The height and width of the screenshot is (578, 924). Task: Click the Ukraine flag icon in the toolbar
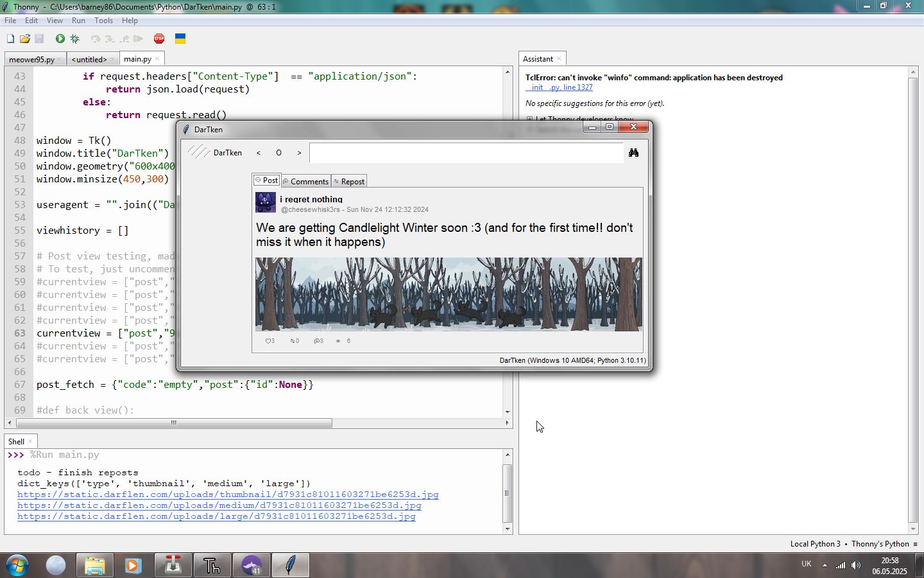[180, 39]
